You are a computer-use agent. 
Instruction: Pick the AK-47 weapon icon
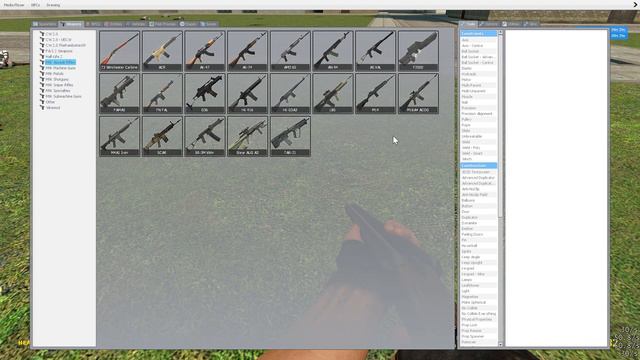(x=204, y=51)
